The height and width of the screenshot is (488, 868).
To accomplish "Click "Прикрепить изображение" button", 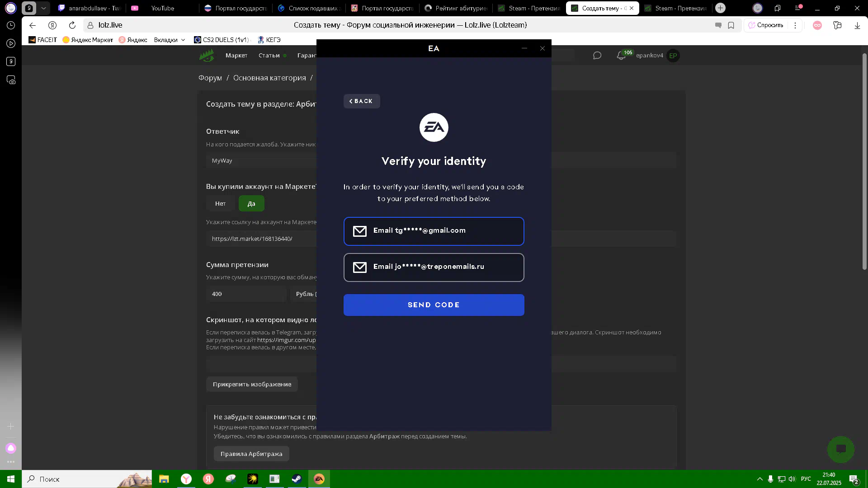I will [x=252, y=384].
